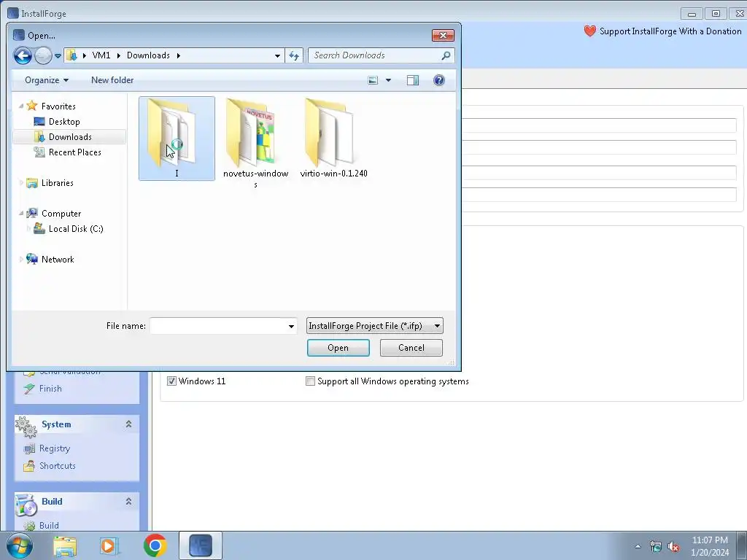Viewport: 747px width, 560px height.
Task: Click the red heart donation icon
Action: 589,31
